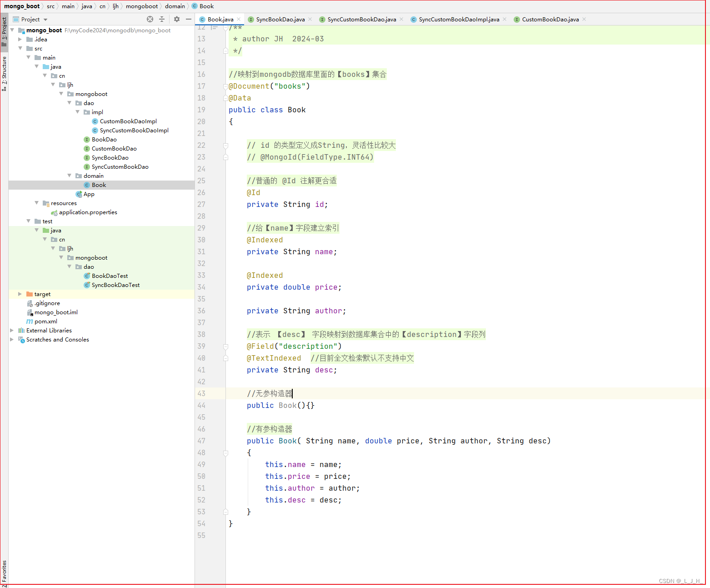710x588 pixels.
Task: Click mongo_boot in the breadcrumb bar
Action: click(x=22, y=6)
